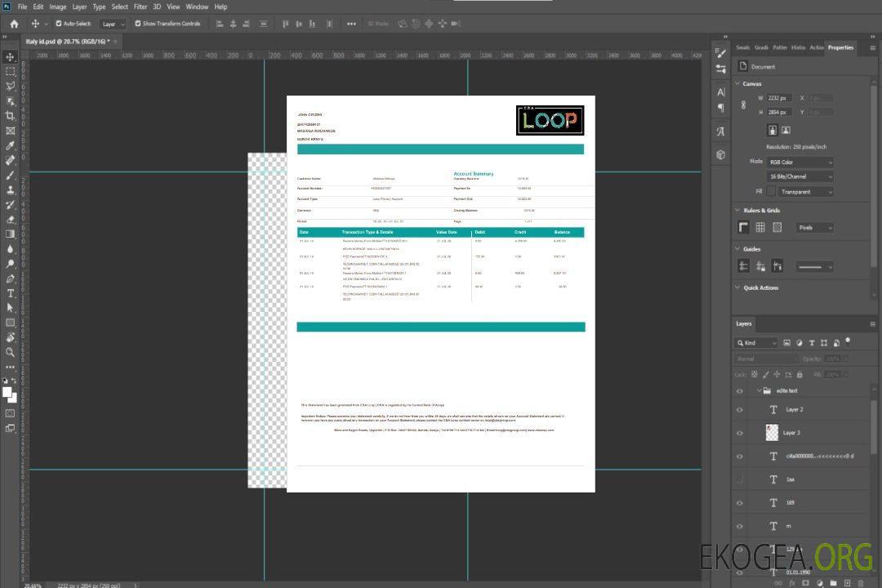Click the canvas width field
The width and height of the screenshot is (882, 588).
point(779,98)
